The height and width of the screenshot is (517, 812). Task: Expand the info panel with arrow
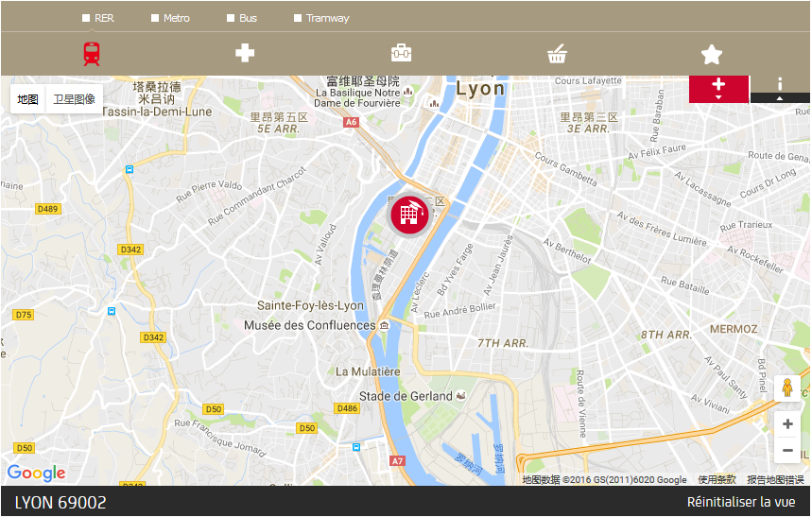pyautogui.click(x=780, y=89)
